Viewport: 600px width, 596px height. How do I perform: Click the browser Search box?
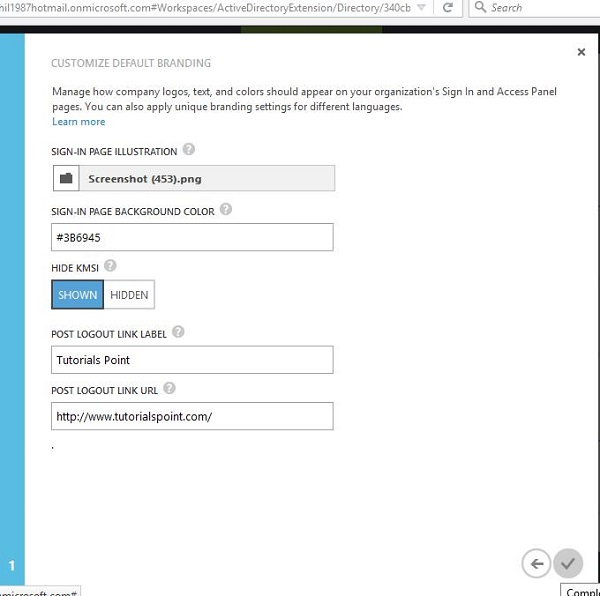(536, 8)
